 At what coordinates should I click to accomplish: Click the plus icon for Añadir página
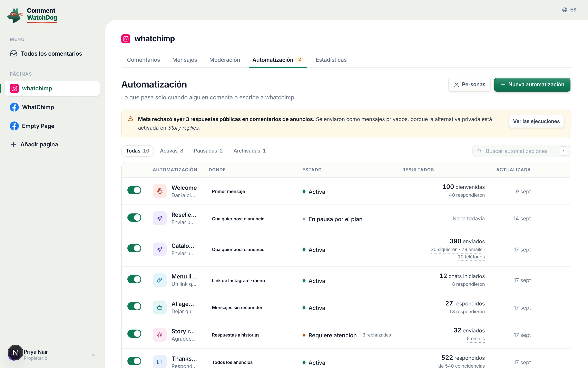14,144
